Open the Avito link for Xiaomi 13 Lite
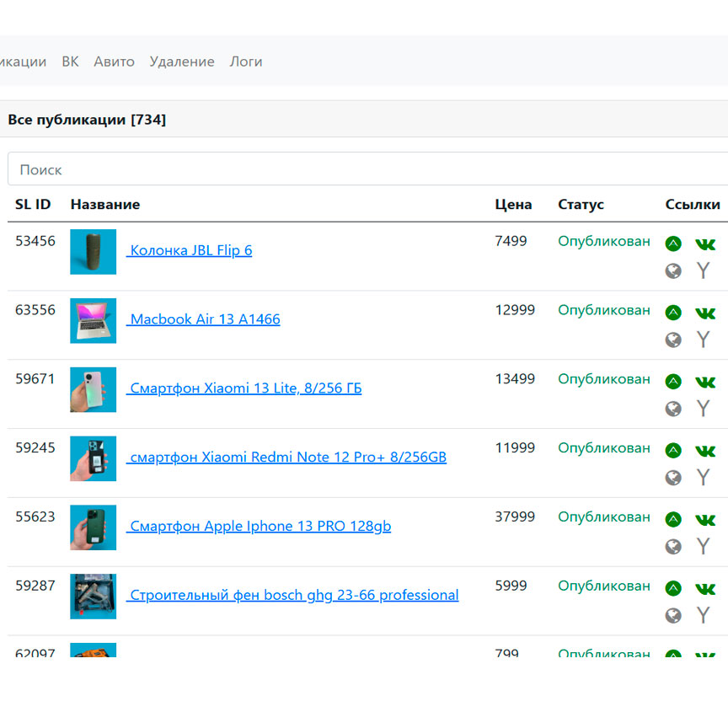Viewport: 728px width, 728px height. 673,381
